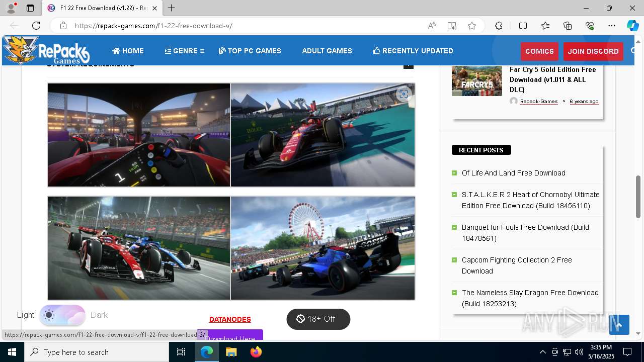Image resolution: width=644 pixels, height=362 pixels.
Task: Open the browser profile icon
Action: [11, 8]
